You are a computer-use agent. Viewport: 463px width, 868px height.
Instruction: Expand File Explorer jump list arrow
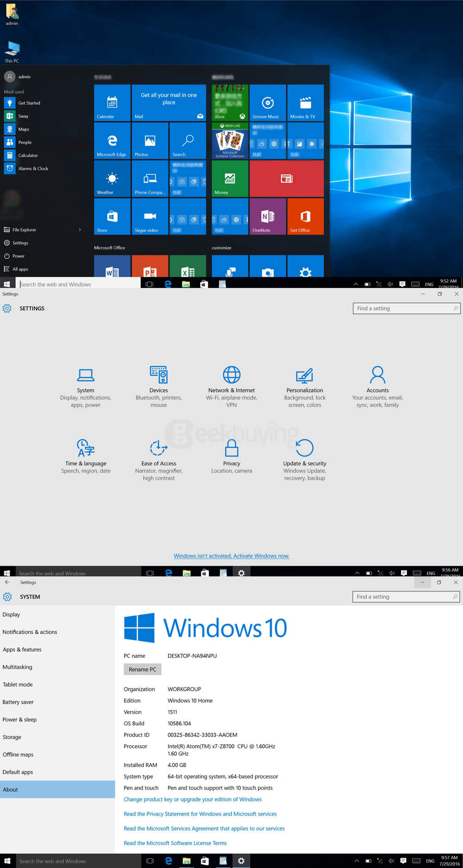click(x=80, y=230)
